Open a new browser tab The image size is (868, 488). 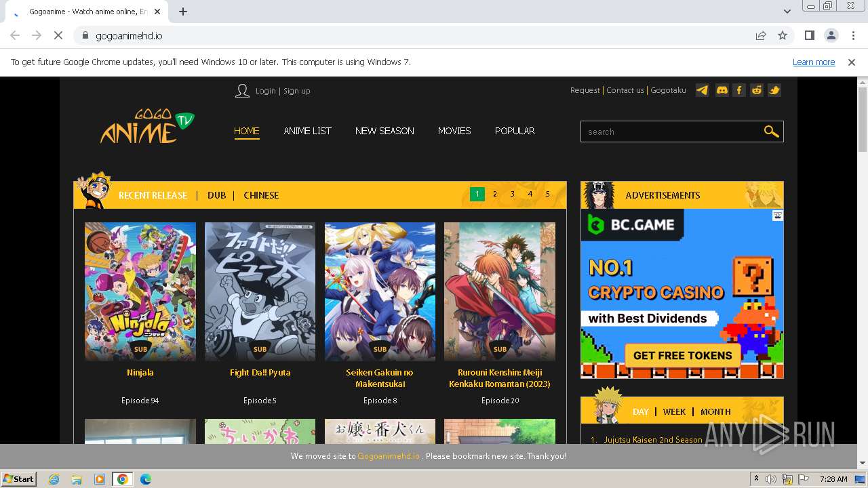(183, 12)
